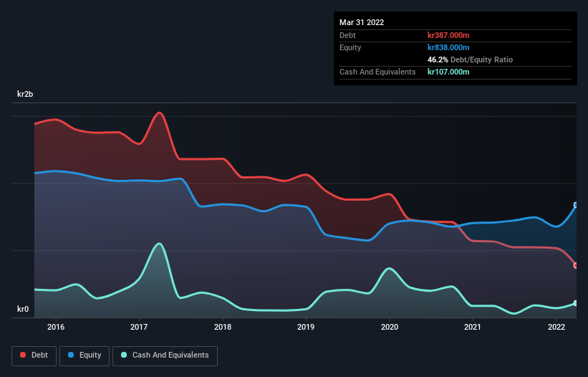Click the Equity label in tooltip

pyautogui.click(x=350, y=47)
